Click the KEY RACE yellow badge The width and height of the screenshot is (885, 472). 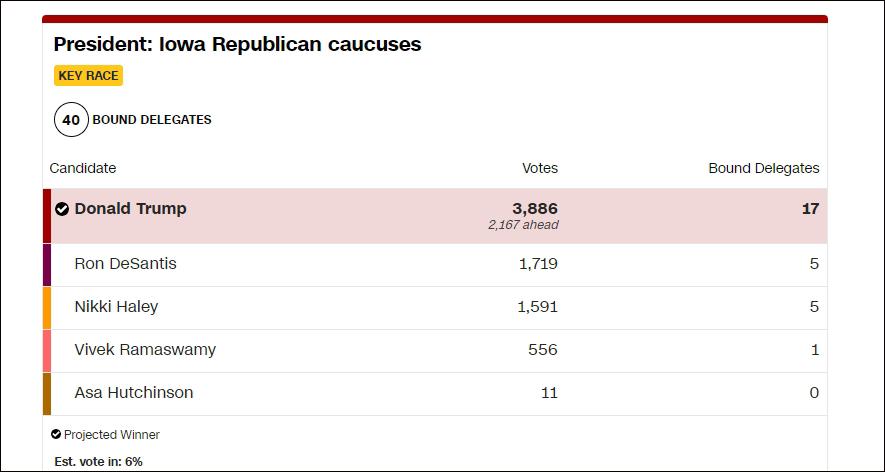click(x=88, y=76)
